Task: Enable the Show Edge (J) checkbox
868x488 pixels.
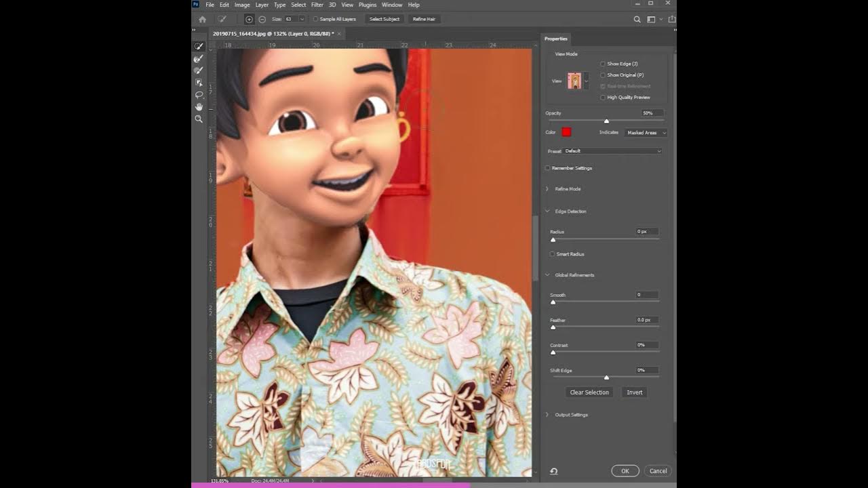Action: (x=603, y=64)
